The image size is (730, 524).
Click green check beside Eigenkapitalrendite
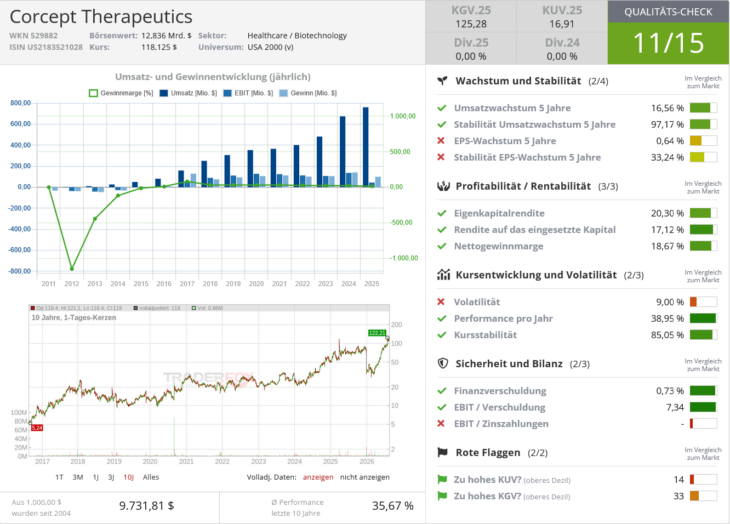point(442,213)
